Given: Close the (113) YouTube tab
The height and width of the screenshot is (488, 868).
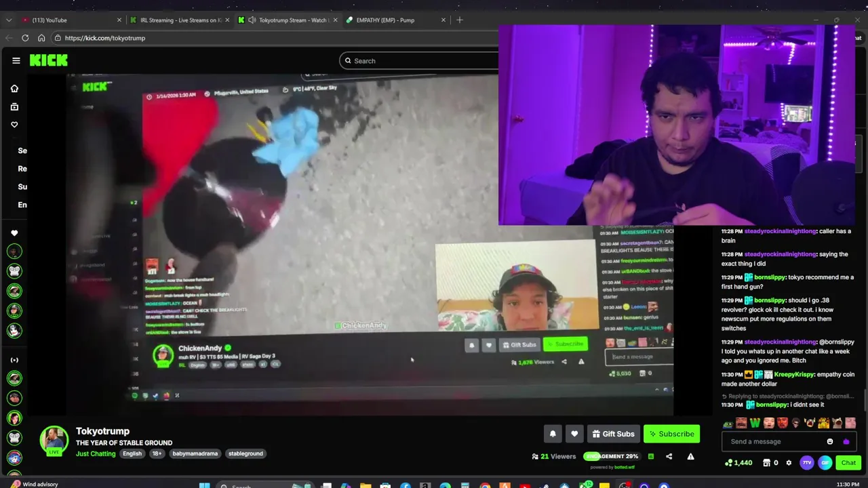Looking at the screenshot, I should click(x=119, y=20).
